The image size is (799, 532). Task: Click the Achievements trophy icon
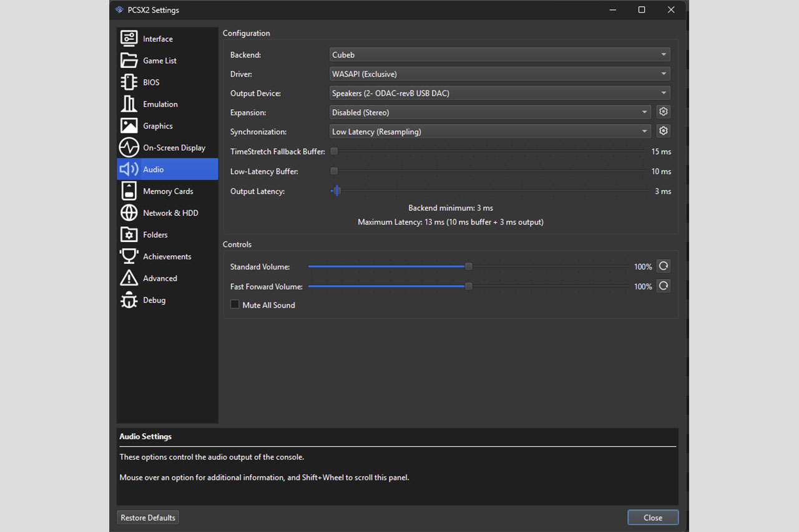pos(129,256)
